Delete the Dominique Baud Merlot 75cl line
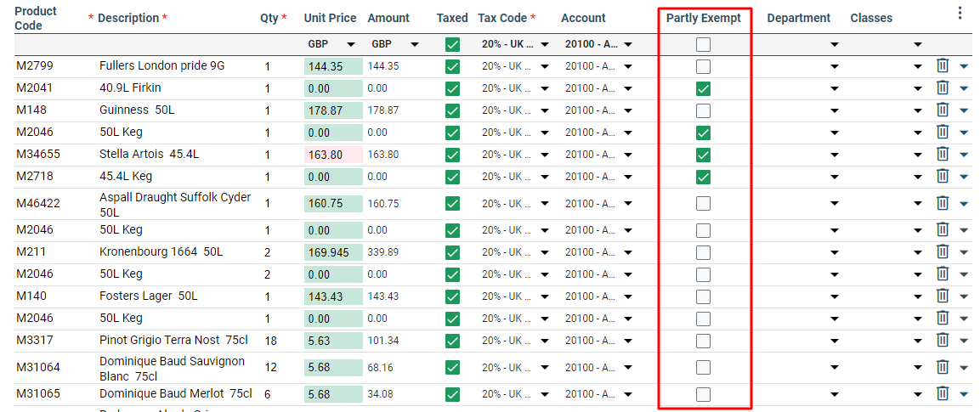Viewport: 980px width, 412px height. [x=943, y=394]
